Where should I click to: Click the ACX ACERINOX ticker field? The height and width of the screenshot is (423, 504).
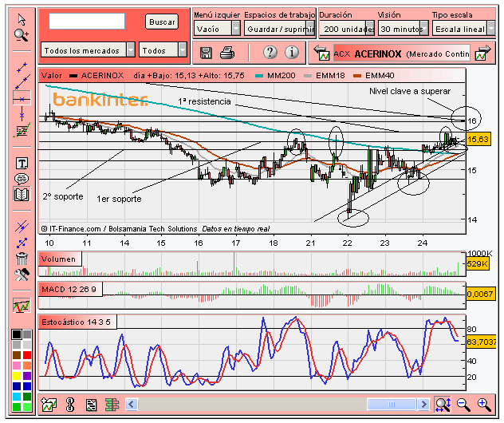click(x=402, y=53)
